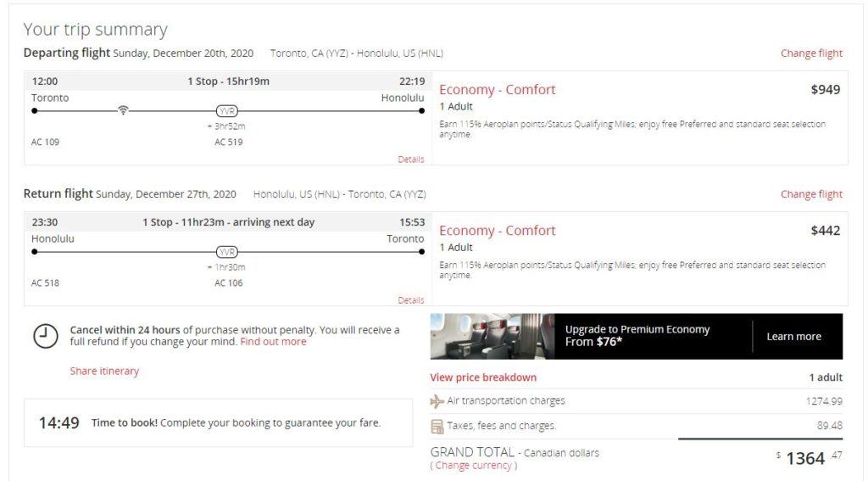Click Share itinerary

(104, 371)
